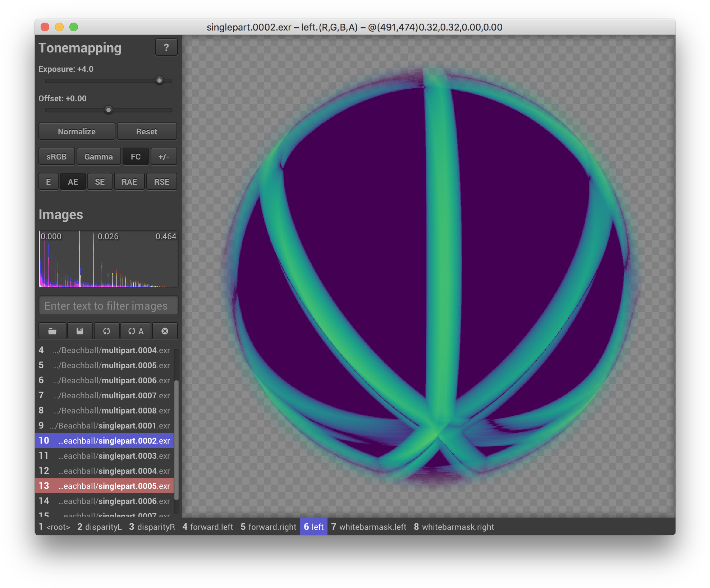Switch to whitebarmask.right channel group

click(x=454, y=527)
